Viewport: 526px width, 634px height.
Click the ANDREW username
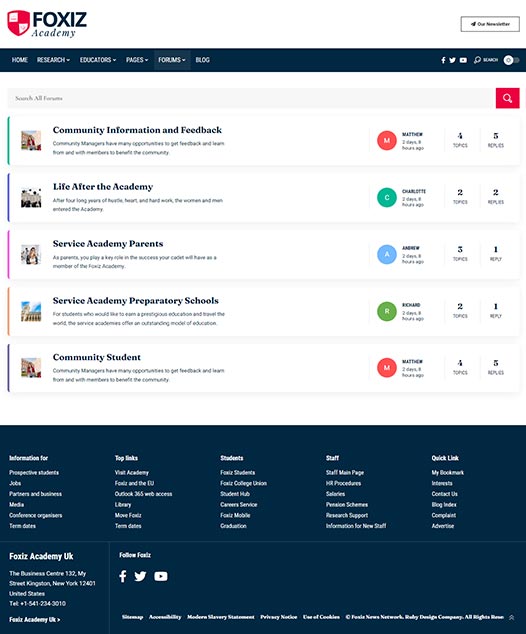pyautogui.click(x=411, y=248)
